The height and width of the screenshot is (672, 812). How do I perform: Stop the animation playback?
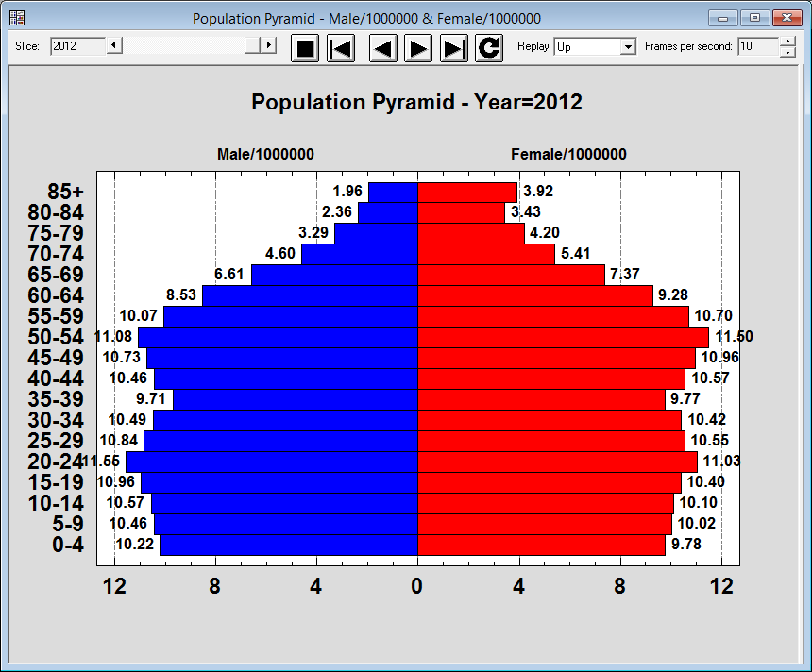coord(304,47)
